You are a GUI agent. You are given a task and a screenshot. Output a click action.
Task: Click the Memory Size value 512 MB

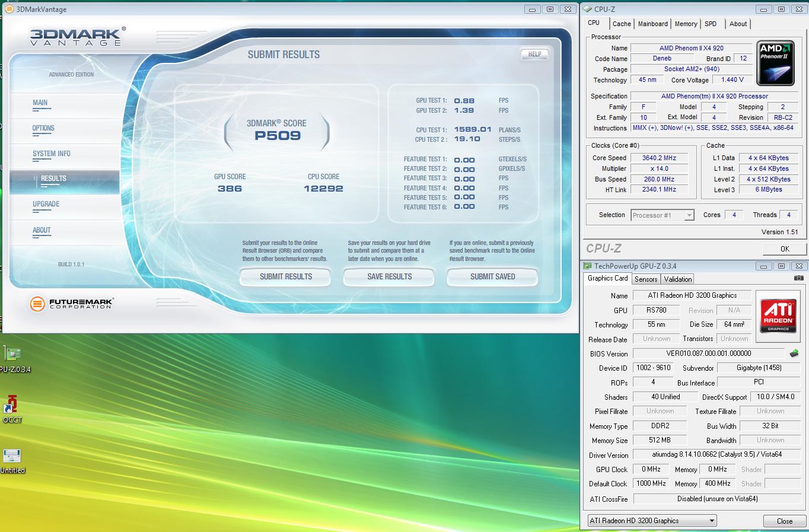tap(659, 440)
